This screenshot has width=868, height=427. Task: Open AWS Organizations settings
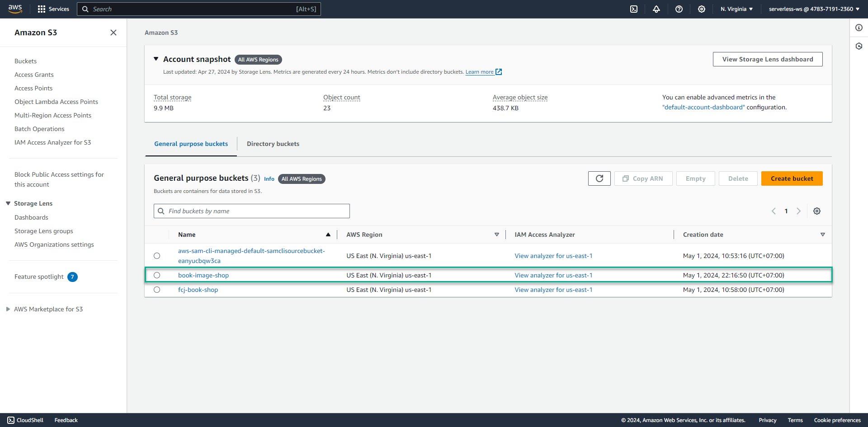[x=54, y=244]
